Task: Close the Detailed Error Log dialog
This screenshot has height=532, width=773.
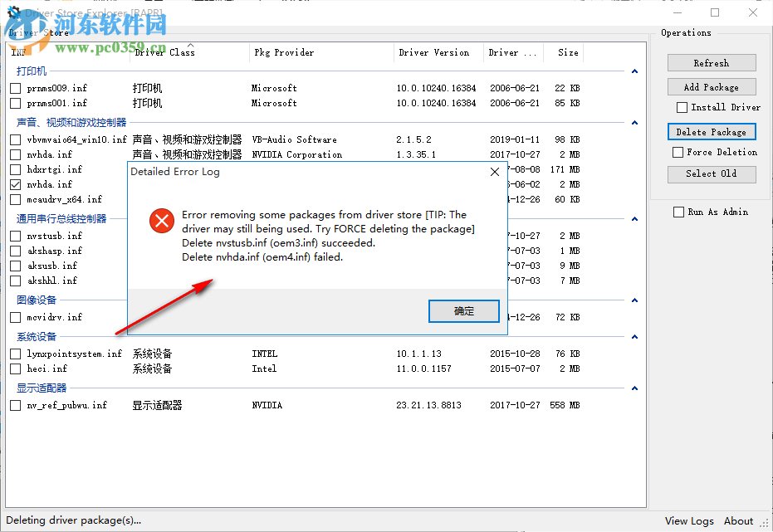Action: 495,172
